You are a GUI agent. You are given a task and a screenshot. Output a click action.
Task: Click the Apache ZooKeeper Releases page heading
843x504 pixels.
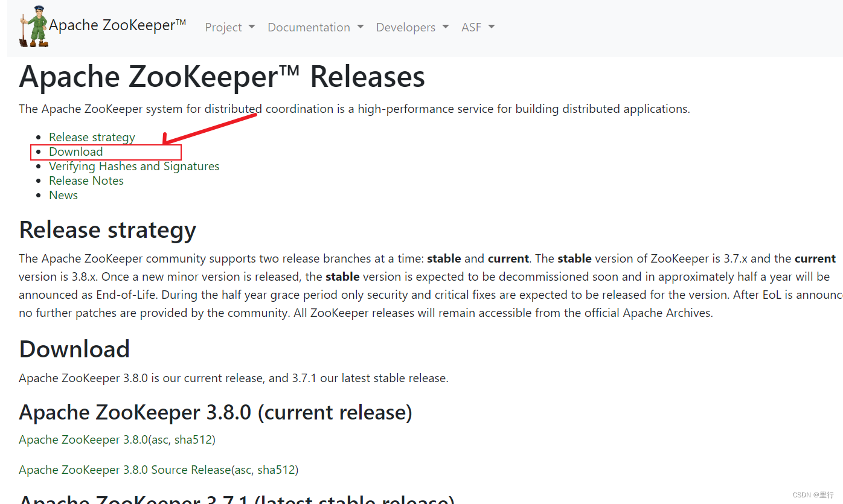(222, 77)
